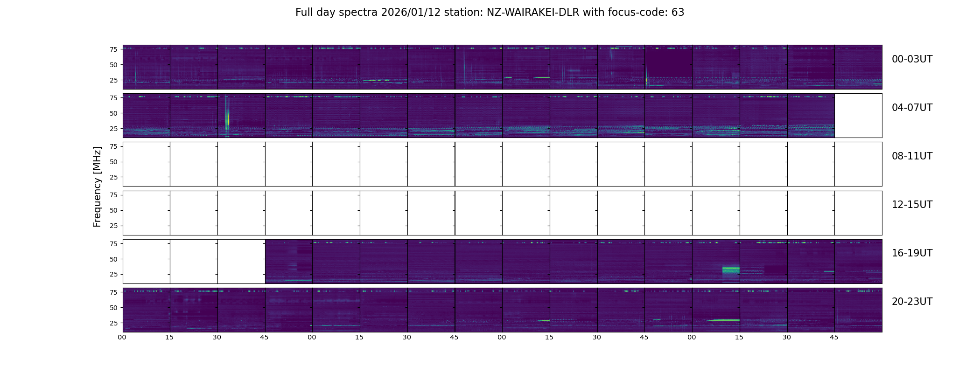The width and height of the screenshot is (980, 373).
Task: Click the 12-15UT row label
Action: pyautogui.click(x=912, y=205)
